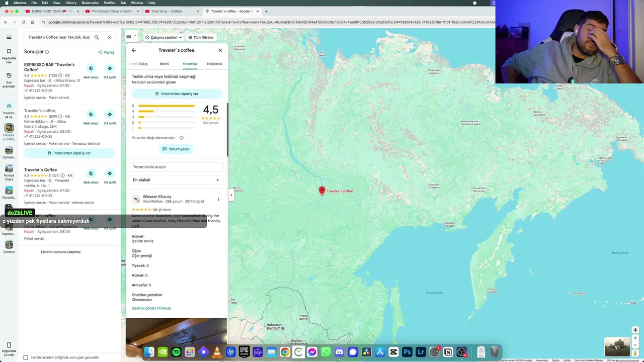
Task: Share results with the Paylaş button
Action: pyautogui.click(x=106, y=52)
